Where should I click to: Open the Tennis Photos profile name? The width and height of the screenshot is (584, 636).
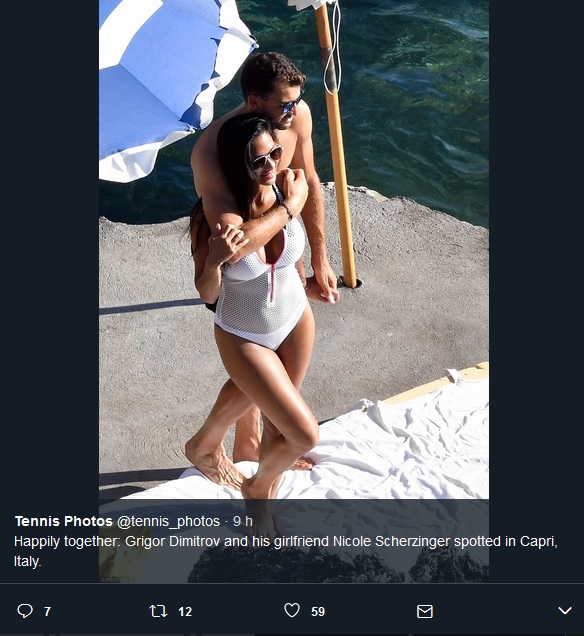(x=64, y=521)
